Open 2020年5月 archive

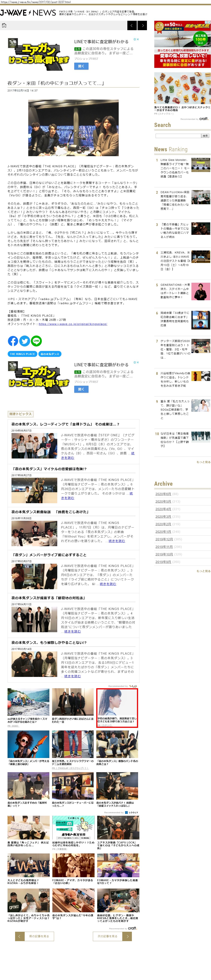click(x=163, y=502)
